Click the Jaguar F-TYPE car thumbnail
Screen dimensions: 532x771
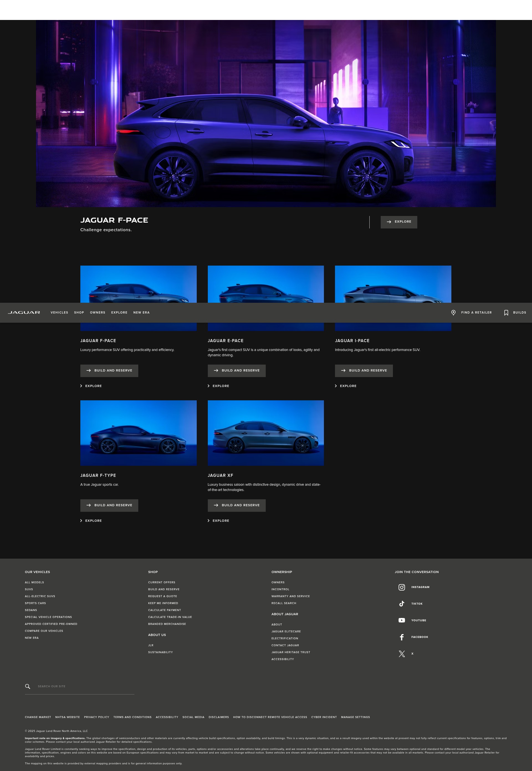tap(138, 433)
